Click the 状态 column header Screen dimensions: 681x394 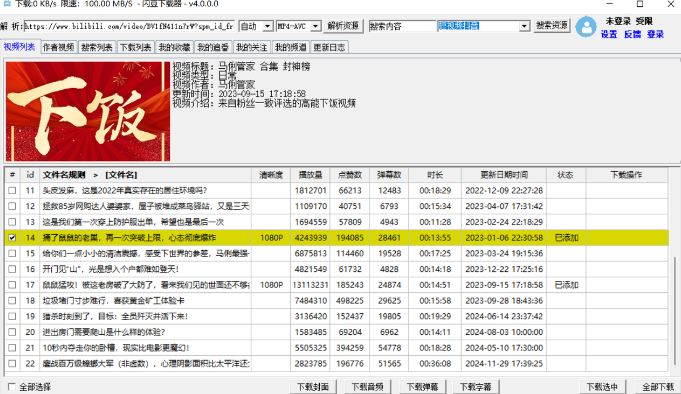point(565,175)
